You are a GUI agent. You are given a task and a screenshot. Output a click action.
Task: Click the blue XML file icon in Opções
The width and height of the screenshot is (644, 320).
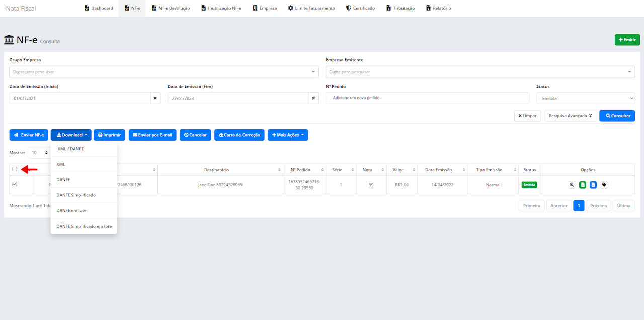(593, 185)
